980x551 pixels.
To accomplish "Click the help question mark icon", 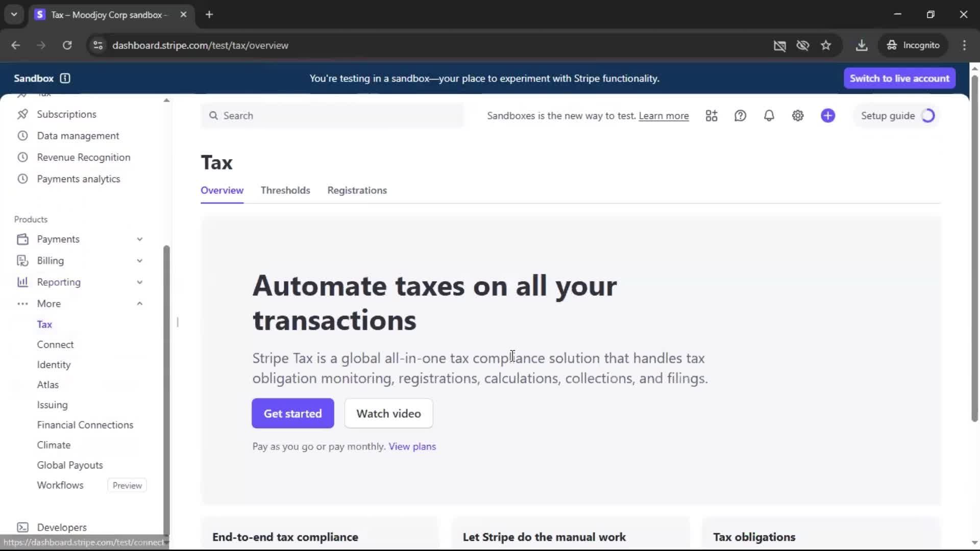I will tap(740, 116).
